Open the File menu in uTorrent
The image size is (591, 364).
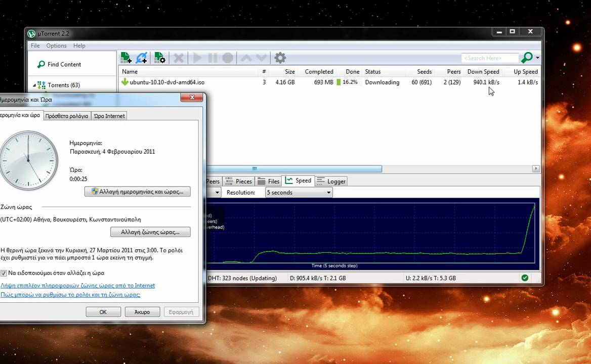tap(35, 45)
